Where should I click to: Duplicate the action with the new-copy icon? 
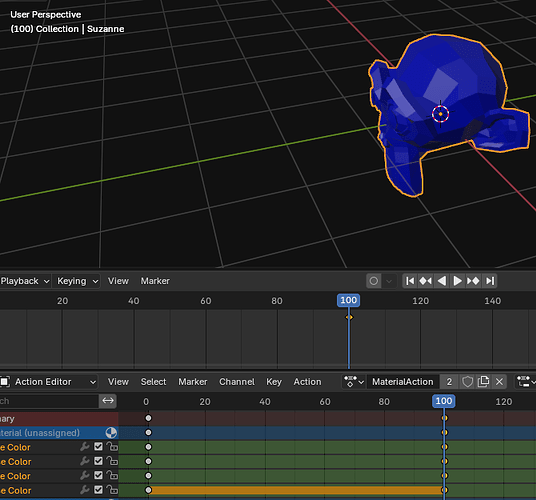tap(483, 382)
